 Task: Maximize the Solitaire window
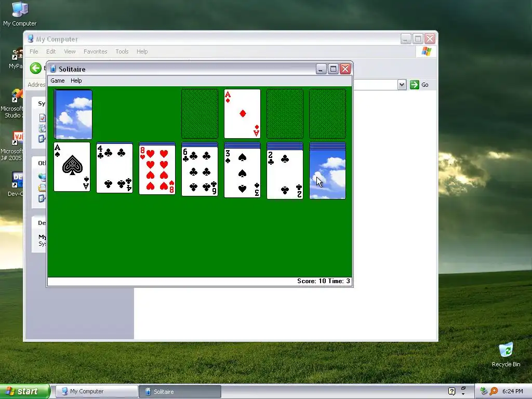click(x=333, y=69)
